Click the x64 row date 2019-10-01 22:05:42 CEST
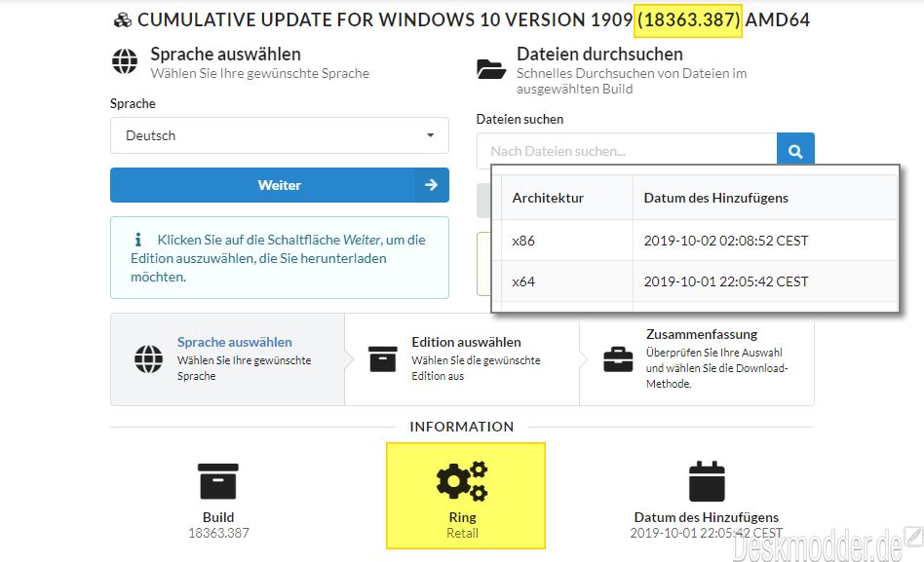This screenshot has height=562, width=924. 726,281
